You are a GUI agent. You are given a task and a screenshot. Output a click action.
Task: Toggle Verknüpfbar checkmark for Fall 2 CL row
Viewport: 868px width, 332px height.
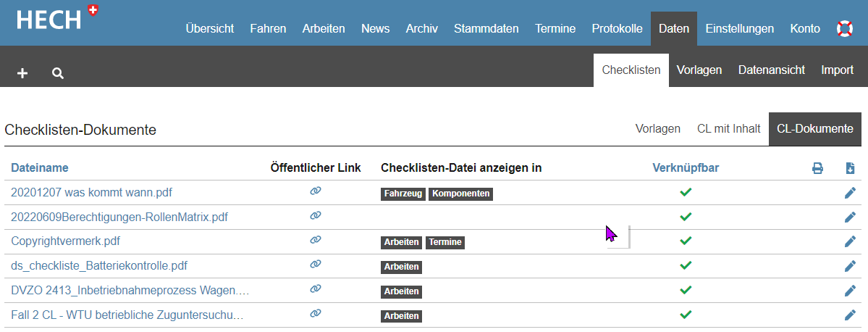click(686, 315)
